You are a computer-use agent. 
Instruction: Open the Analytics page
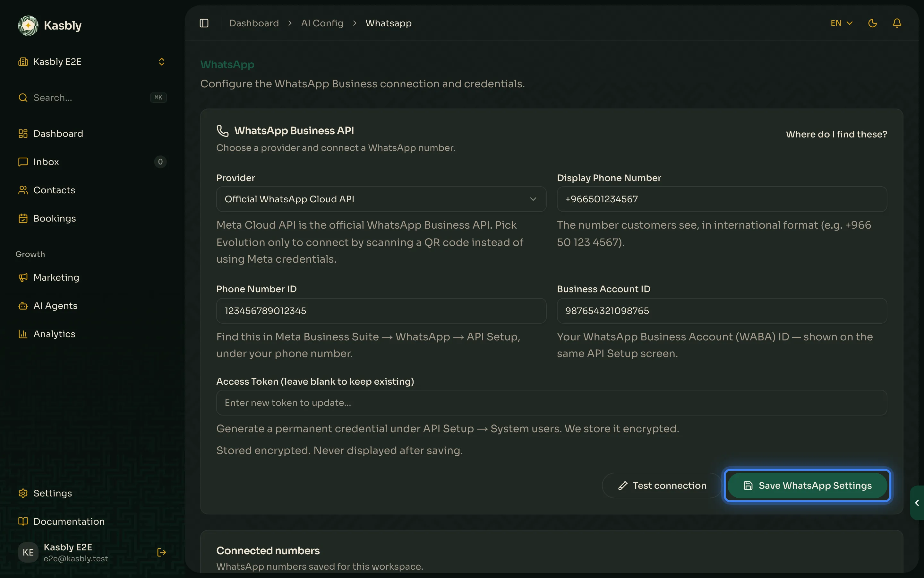point(92,334)
